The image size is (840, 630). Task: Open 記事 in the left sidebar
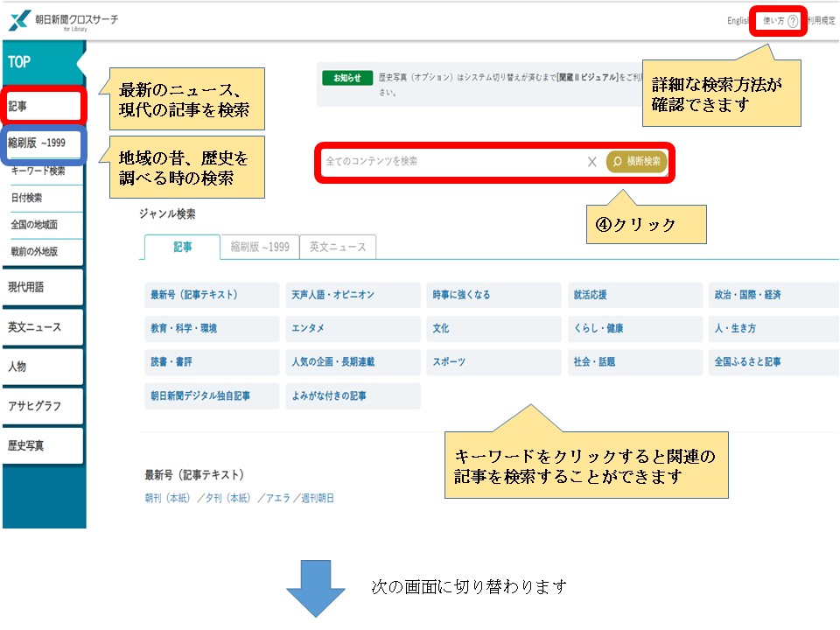point(43,106)
